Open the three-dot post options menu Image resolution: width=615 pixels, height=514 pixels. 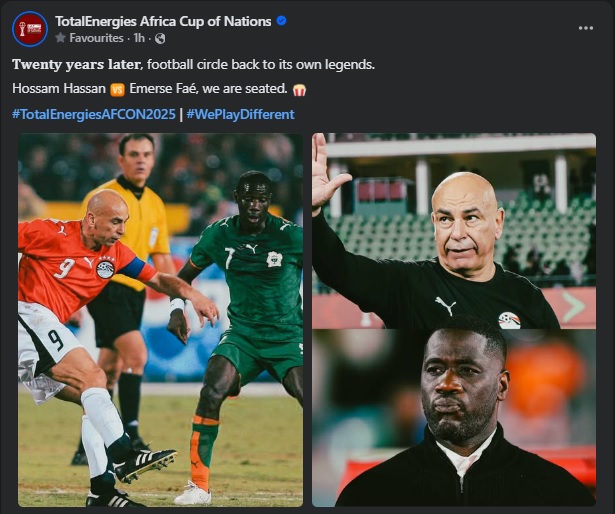click(x=586, y=28)
